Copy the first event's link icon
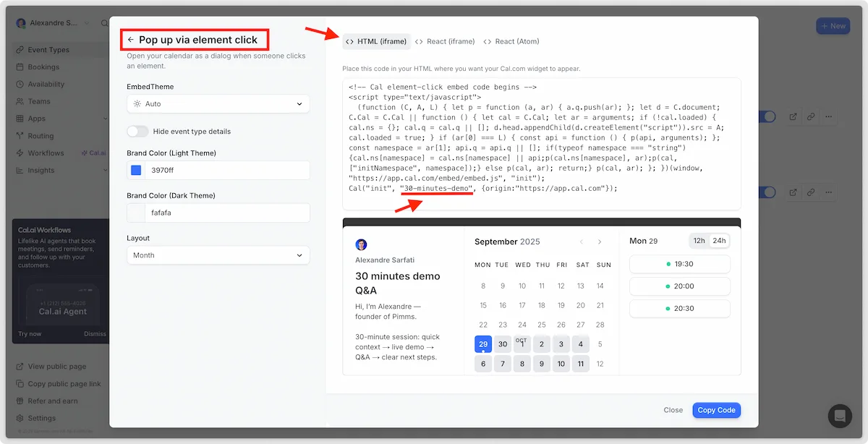868x444 pixels. 811,116
